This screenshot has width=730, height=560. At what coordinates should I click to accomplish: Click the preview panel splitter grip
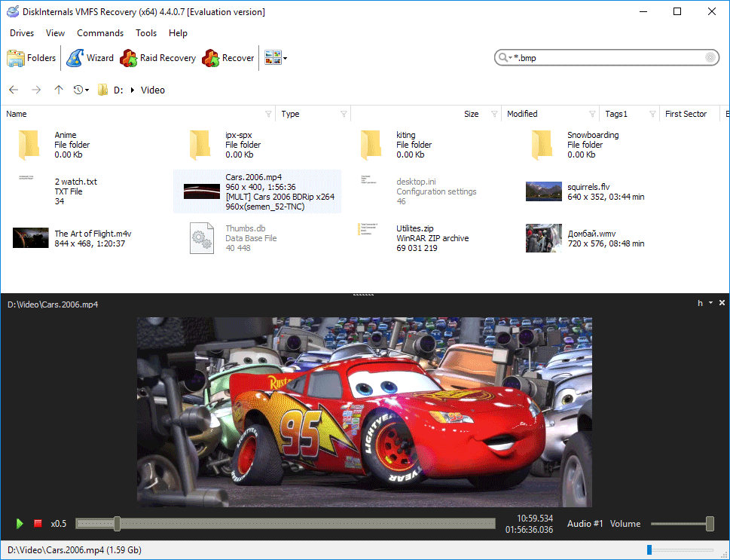[364, 295]
